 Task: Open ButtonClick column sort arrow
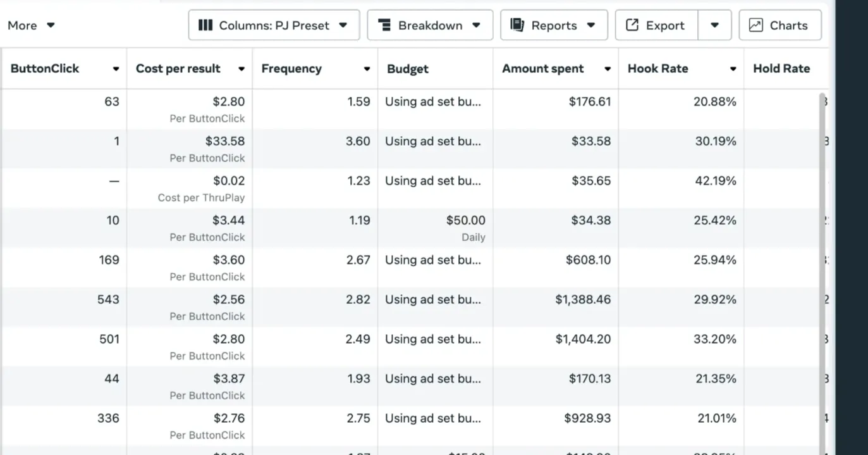(x=116, y=69)
